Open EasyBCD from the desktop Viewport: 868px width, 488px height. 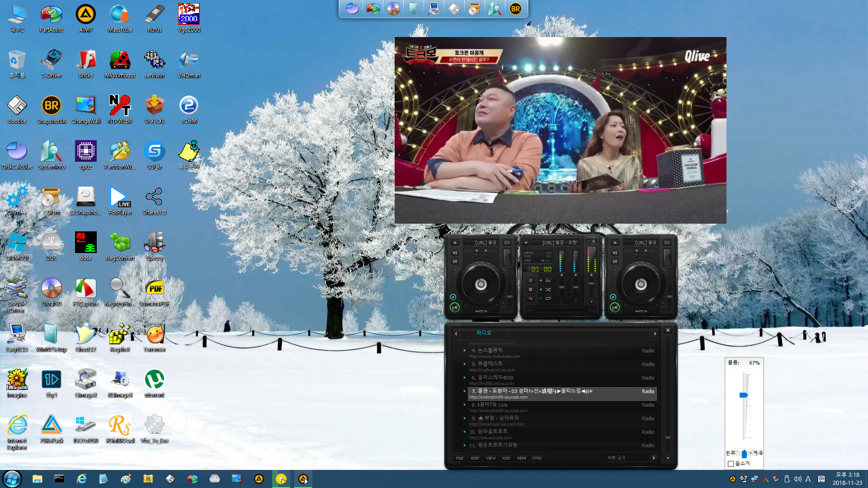click(17, 338)
